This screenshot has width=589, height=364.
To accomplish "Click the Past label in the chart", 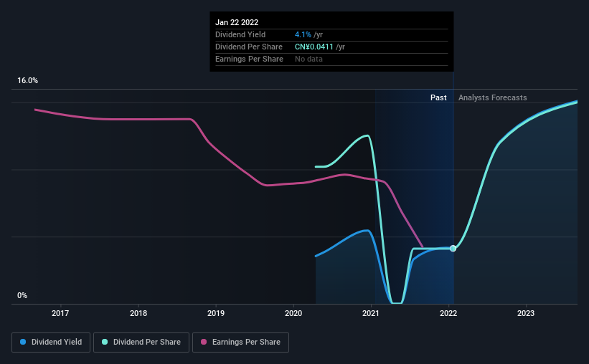I will pyautogui.click(x=438, y=97).
